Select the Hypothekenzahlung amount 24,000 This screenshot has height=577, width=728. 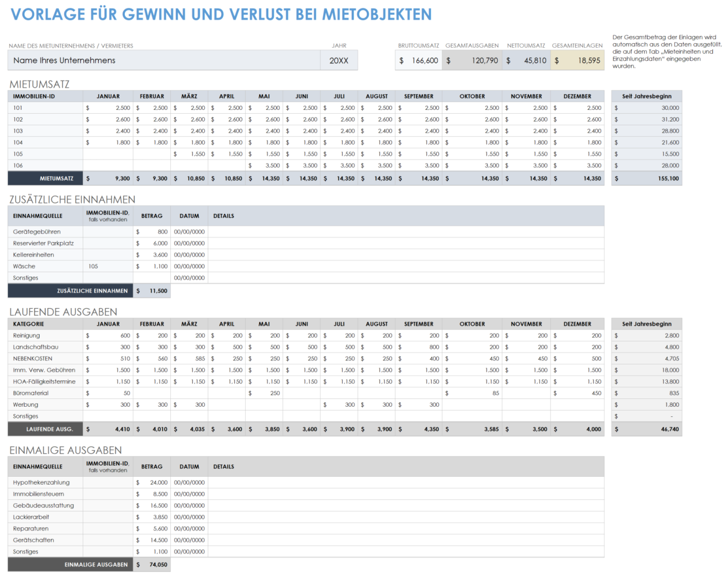coord(151,482)
